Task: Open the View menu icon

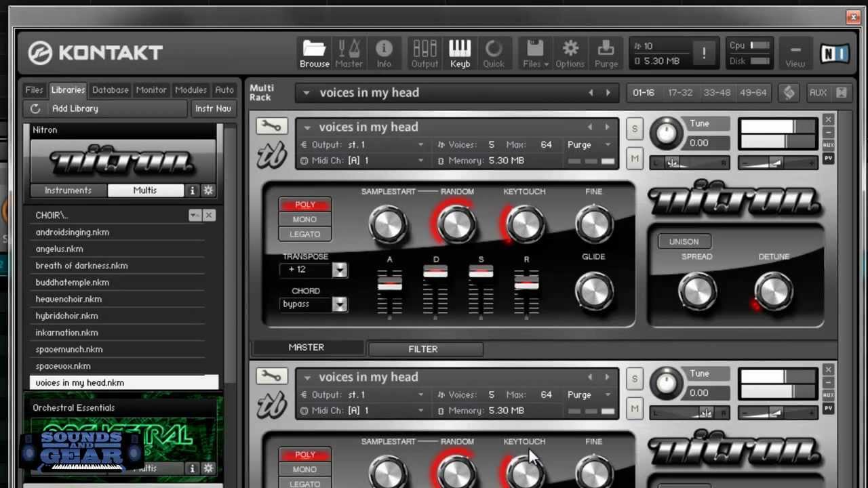Action: pos(795,54)
